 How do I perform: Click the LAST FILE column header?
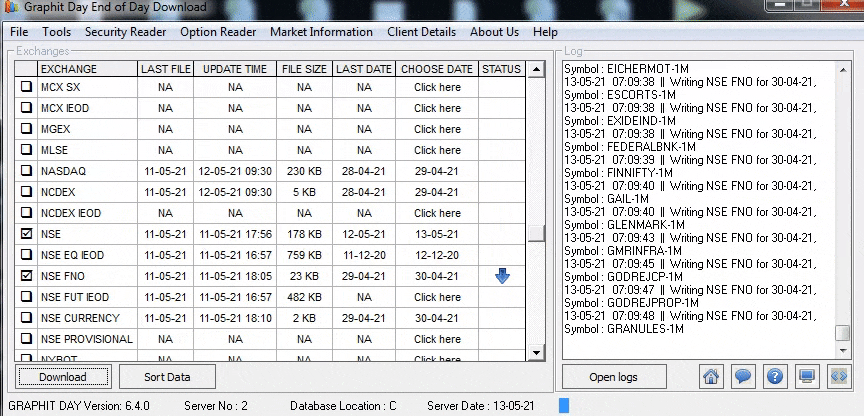point(165,69)
